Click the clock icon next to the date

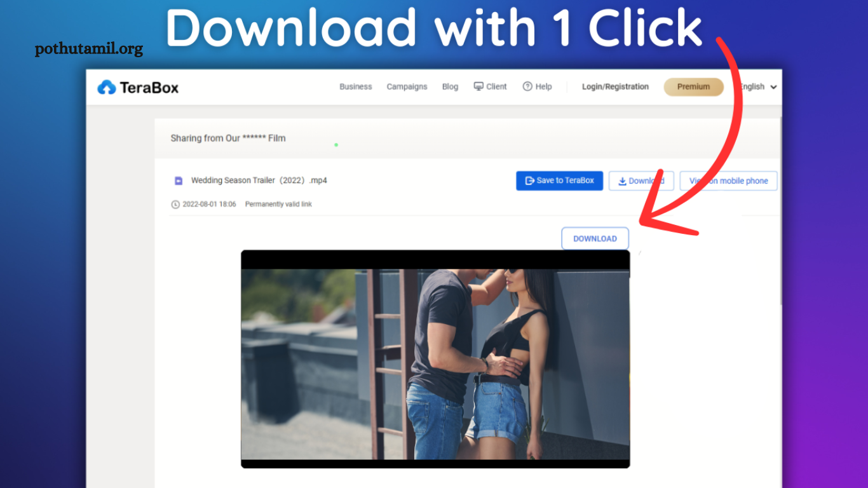click(x=175, y=205)
